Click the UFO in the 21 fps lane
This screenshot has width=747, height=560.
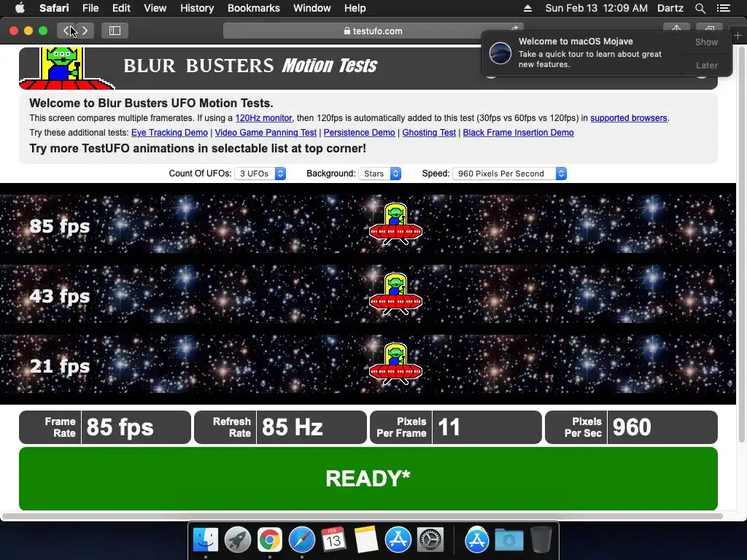395,364
